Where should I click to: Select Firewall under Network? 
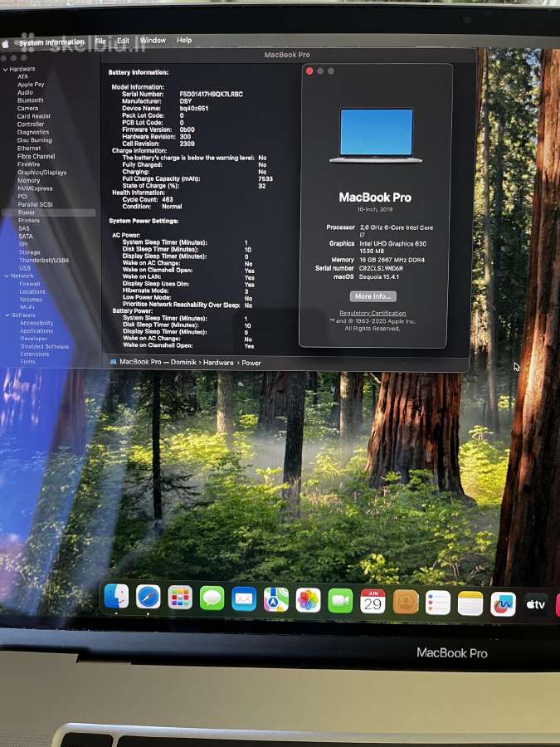30,284
